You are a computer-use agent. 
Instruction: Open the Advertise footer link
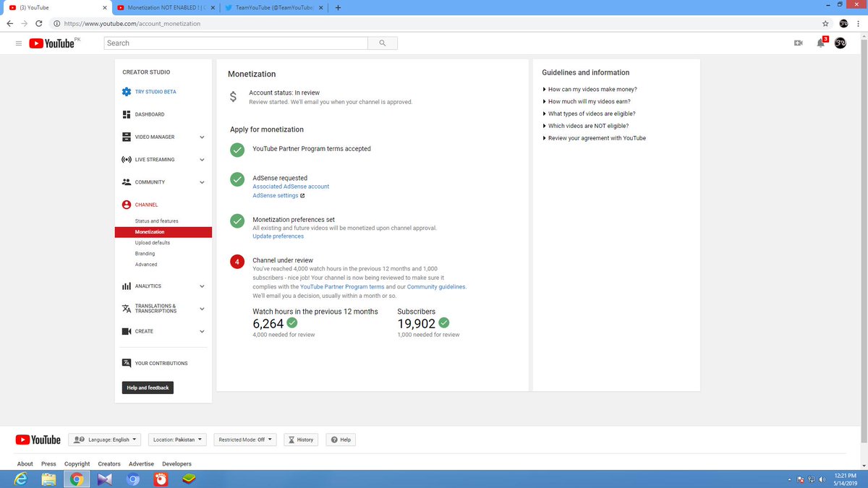(x=141, y=464)
